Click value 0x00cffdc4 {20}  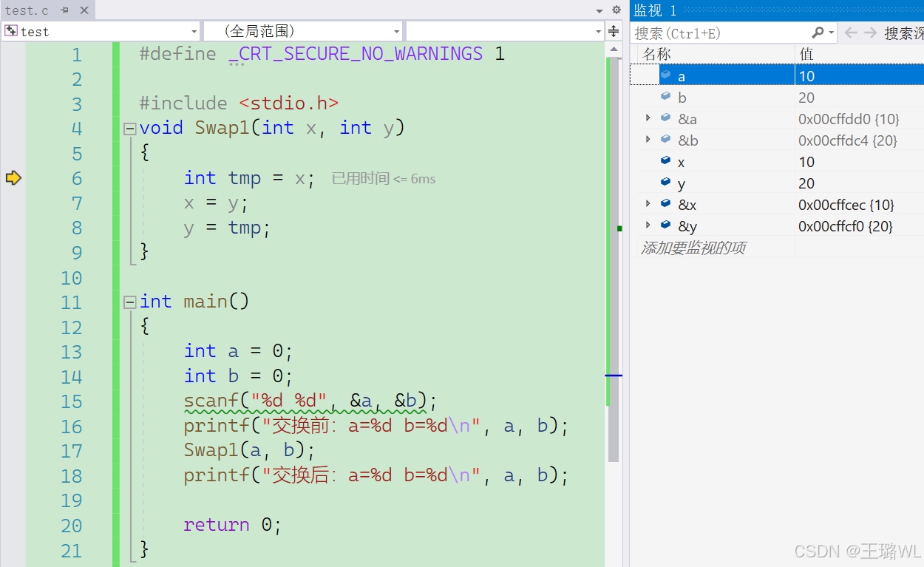click(x=849, y=140)
